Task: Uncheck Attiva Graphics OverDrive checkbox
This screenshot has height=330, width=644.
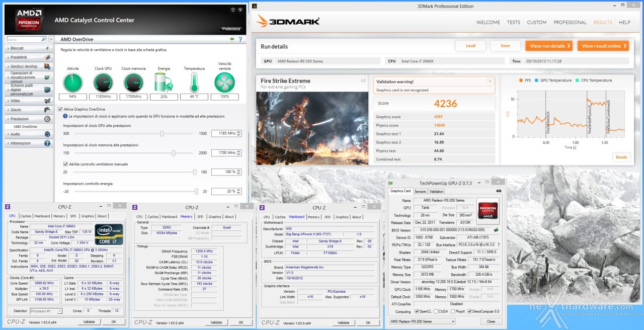Action: 60,109
